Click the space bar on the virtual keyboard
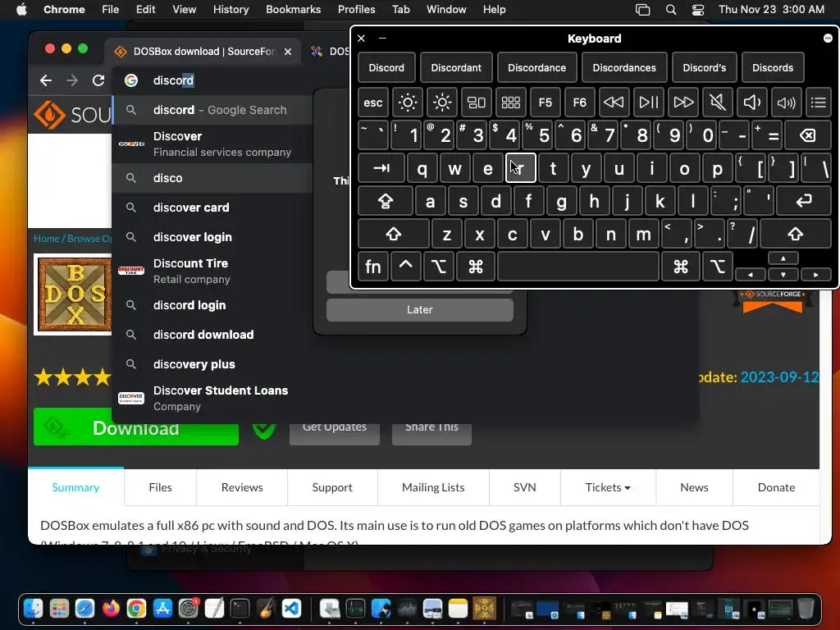This screenshot has width=840, height=630. (578, 267)
